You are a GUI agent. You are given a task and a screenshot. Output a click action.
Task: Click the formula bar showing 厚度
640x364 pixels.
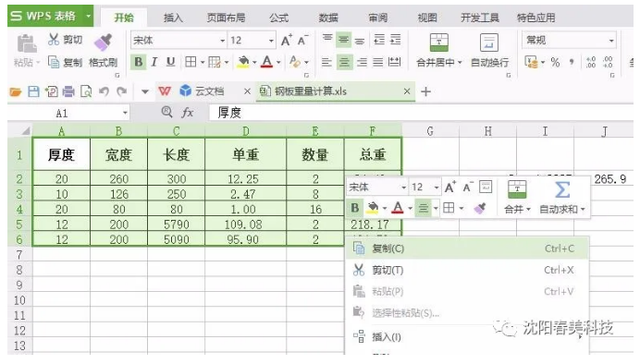[421, 113]
